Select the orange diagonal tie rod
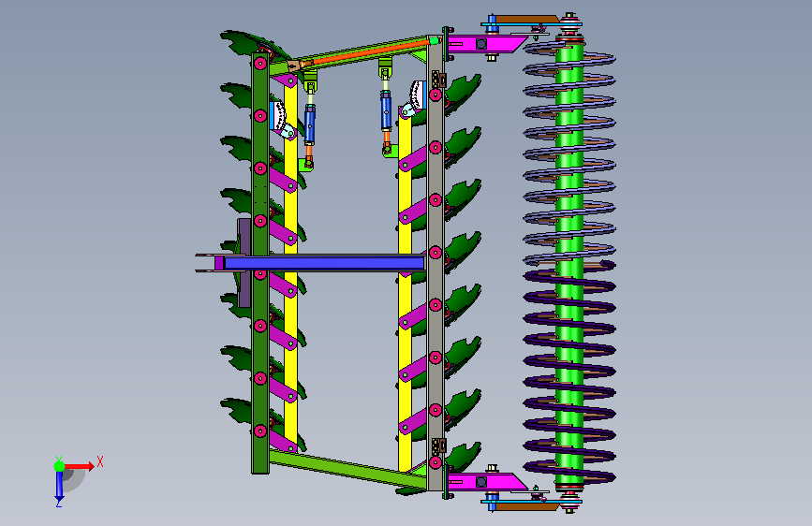The height and width of the screenshot is (526, 812). pos(372,52)
